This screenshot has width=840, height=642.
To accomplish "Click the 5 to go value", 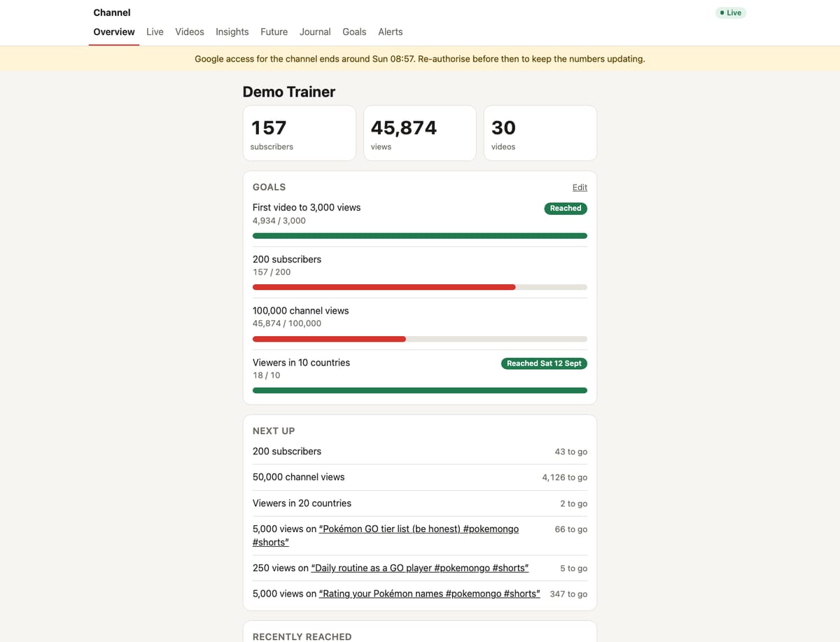I will point(574,568).
